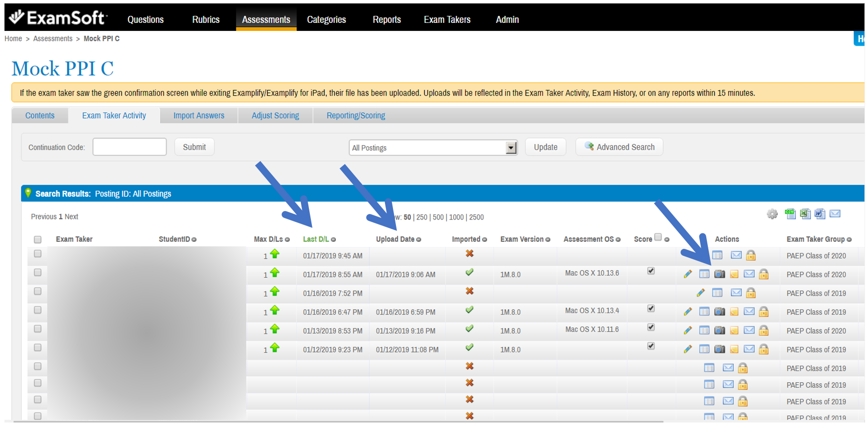The width and height of the screenshot is (868, 429).
Task: Check the row box for 8:55 AM entry
Action: (37, 272)
